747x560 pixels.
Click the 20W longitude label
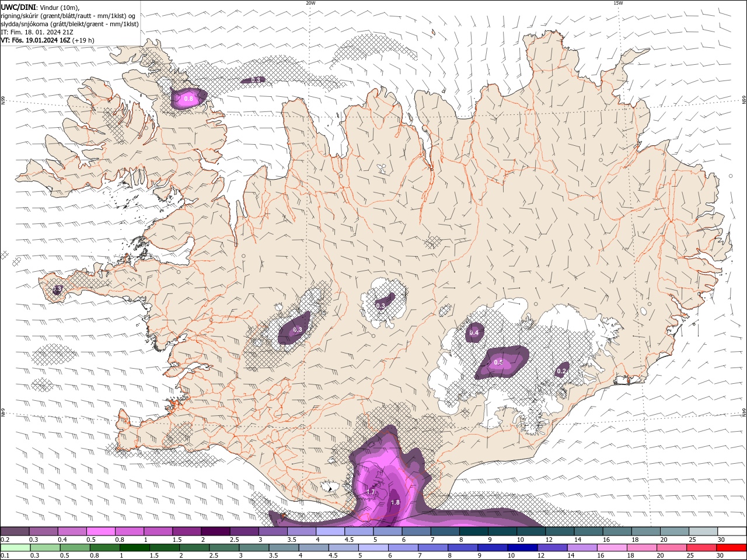coord(310,3)
